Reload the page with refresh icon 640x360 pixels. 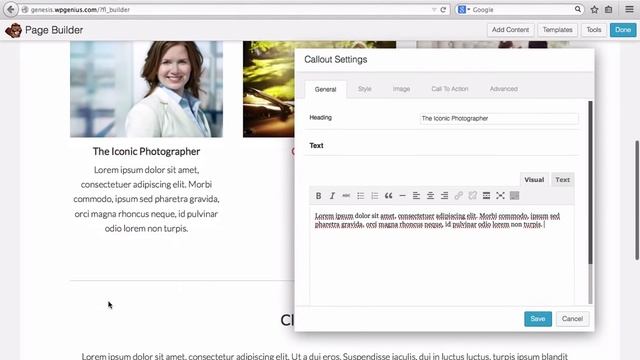pos(443,9)
